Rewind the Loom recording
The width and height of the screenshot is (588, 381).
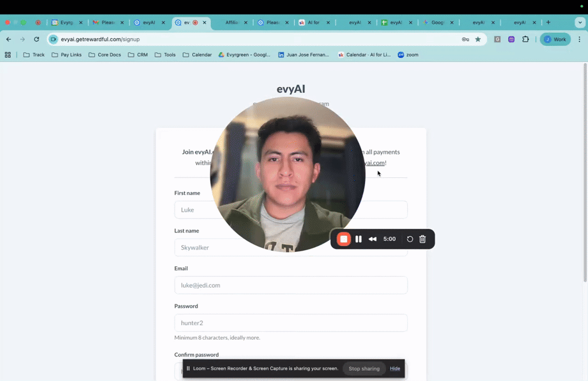point(372,239)
